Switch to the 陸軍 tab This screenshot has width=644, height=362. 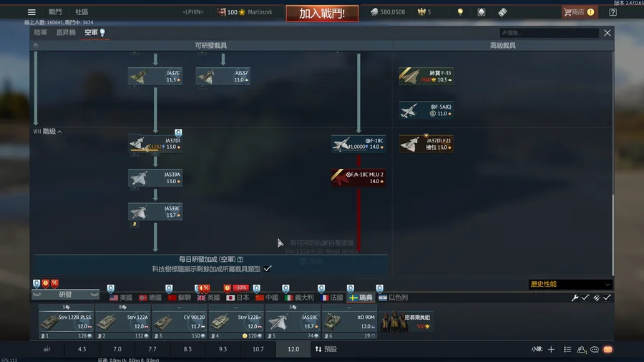[x=41, y=32]
